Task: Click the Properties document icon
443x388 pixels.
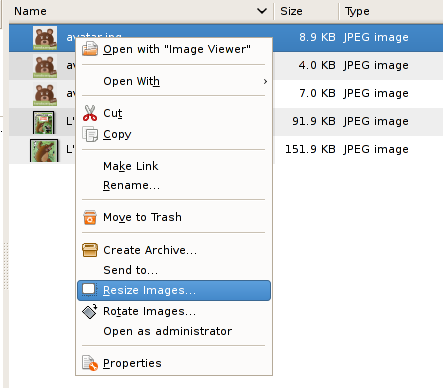Action: tap(90, 363)
